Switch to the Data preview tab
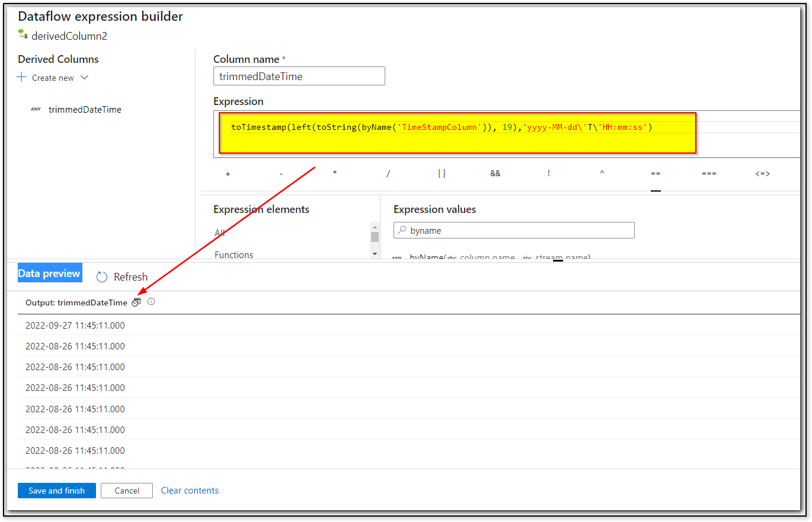812x522 pixels. click(50, 272)
